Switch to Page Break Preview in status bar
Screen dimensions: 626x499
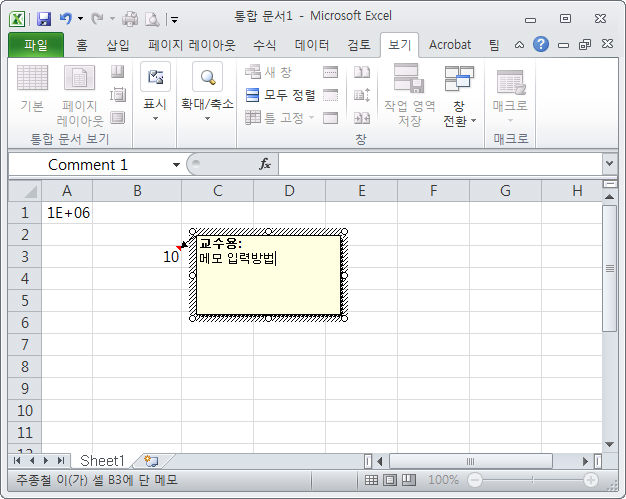(408, 480)
